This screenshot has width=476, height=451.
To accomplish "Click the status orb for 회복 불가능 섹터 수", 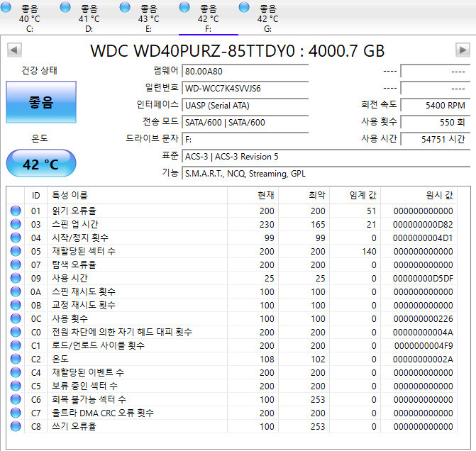I will (16, 399).
